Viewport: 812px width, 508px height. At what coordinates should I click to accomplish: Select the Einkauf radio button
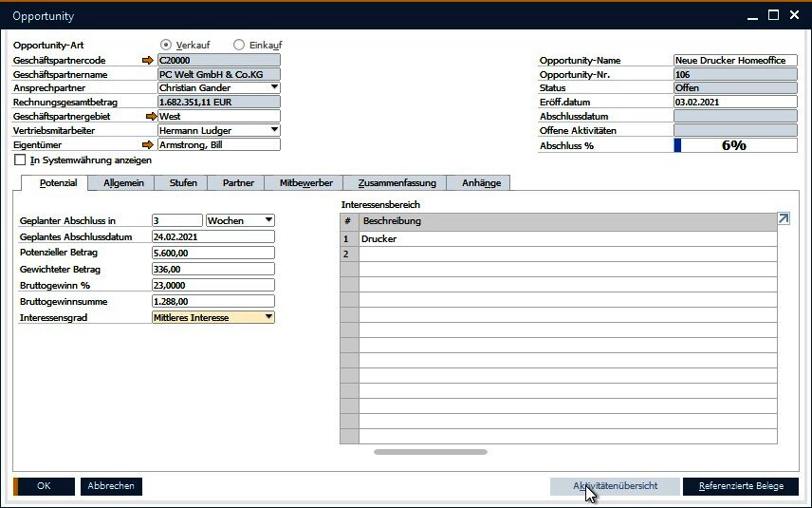[x=239, y=45]
